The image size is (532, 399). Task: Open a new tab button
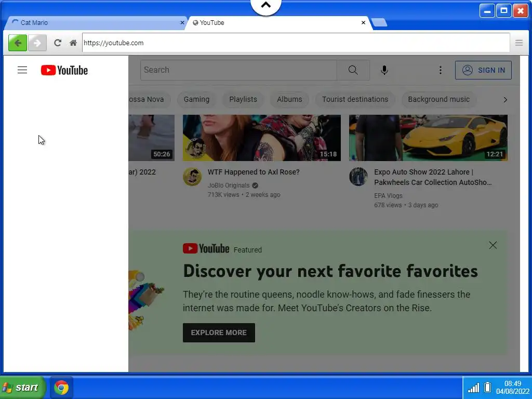coord(379,23)
